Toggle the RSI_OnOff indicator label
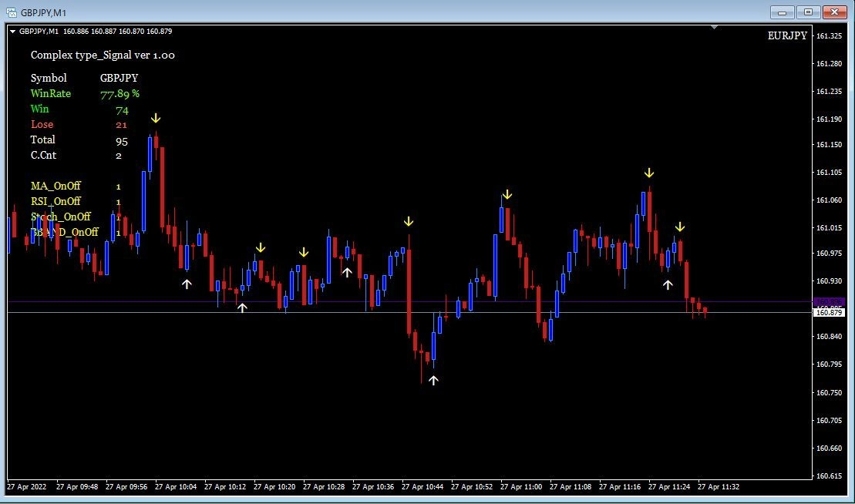Screen dimensions: 855x504 (56, 201)
